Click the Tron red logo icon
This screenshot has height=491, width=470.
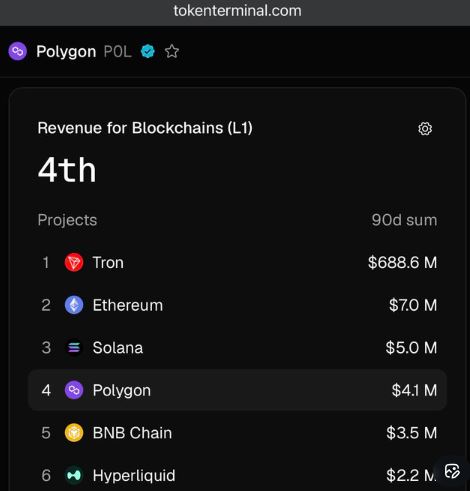click(74, 262)
